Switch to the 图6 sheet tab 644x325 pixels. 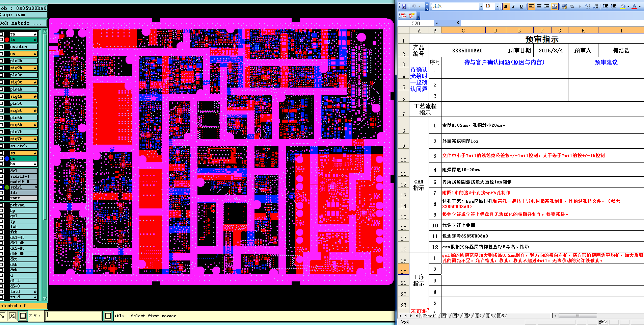(501, 316)
